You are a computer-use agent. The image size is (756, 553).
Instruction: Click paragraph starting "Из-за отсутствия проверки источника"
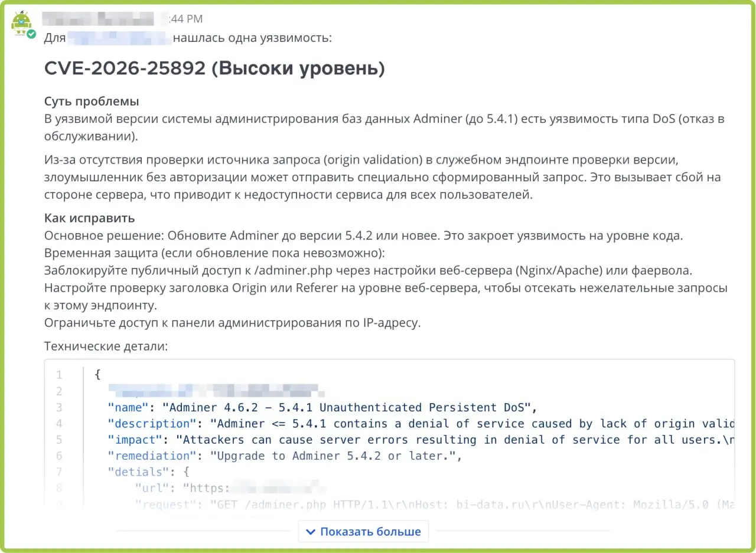point(383,177)
